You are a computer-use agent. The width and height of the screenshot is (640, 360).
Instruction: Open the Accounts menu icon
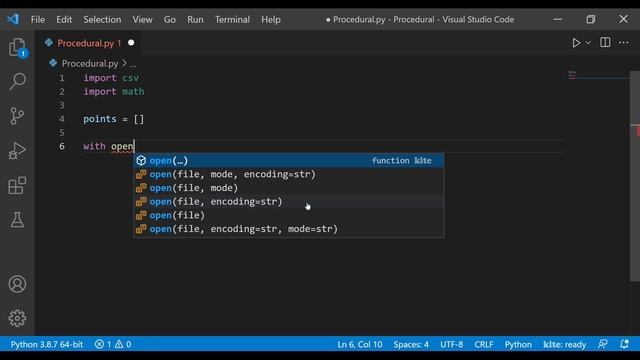(x=17, y=284)
